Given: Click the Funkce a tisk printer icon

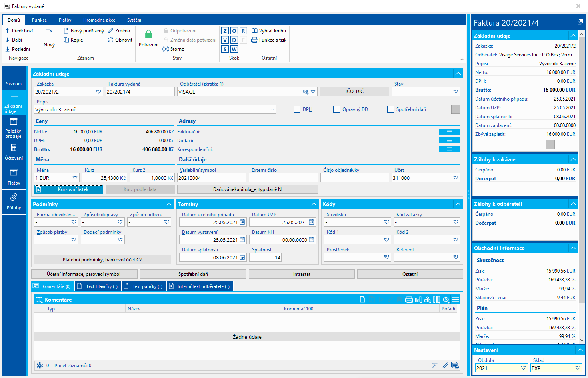Looking at the screenshot, I should [x=254, y=40].
